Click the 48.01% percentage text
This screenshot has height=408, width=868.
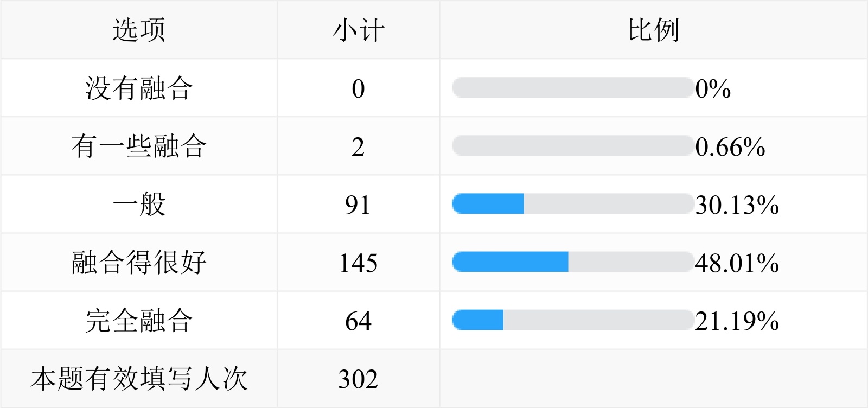tap(737, 263)
